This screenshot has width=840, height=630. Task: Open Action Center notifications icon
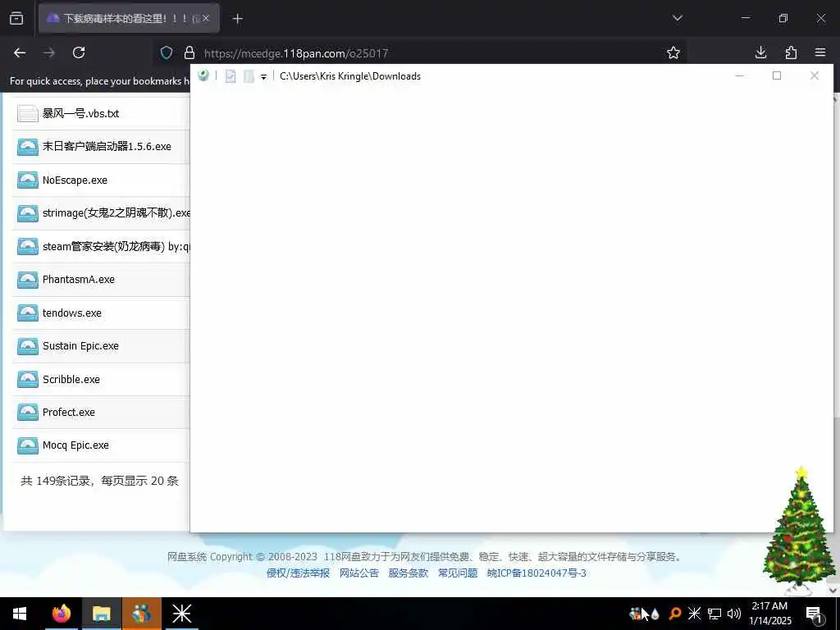815,614
